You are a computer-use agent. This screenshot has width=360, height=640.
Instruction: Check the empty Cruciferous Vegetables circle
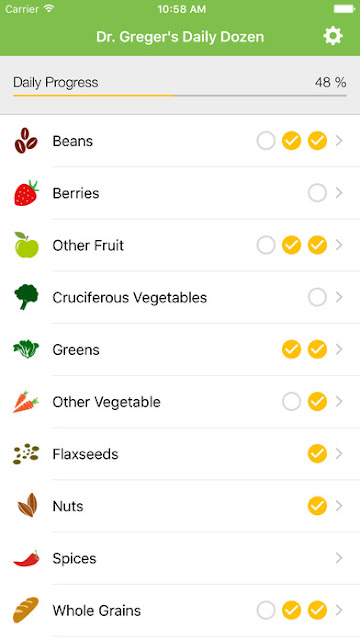[317, 297]
